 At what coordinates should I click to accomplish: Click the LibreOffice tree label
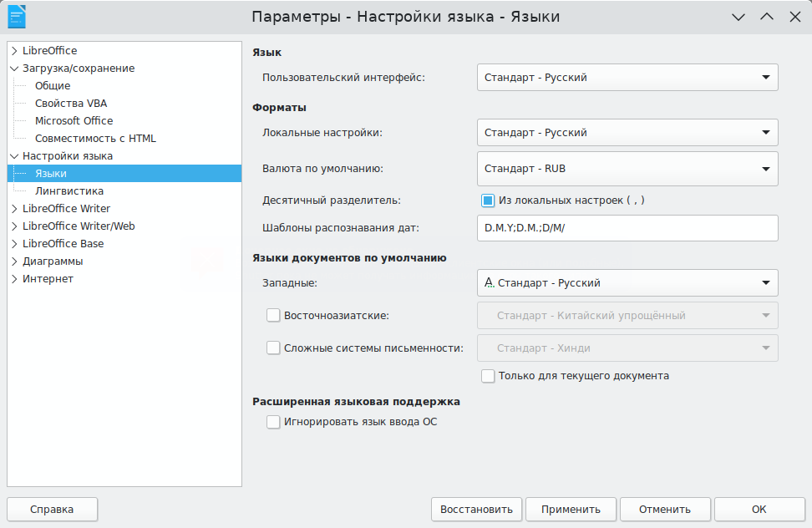point(50,51)
